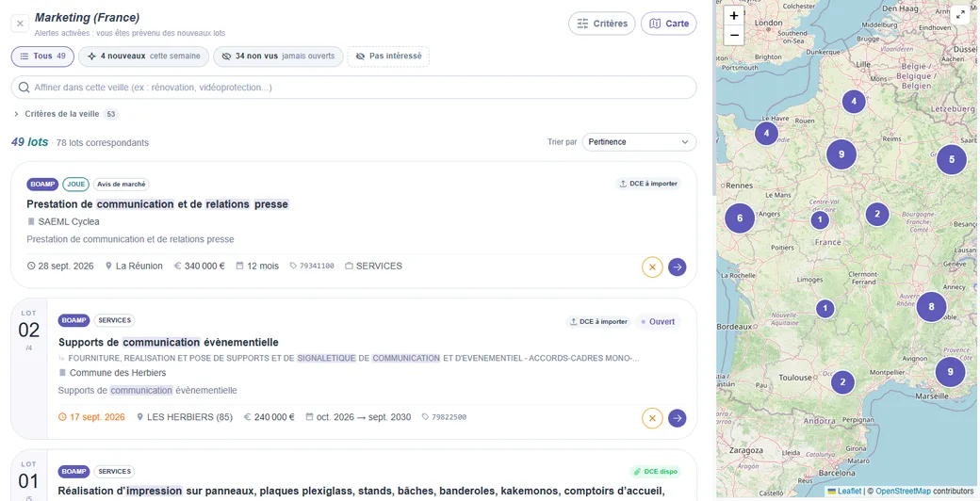The image size is (980, 501).
Task: Click the Avis de marché tag
Action: click(122, 185)
